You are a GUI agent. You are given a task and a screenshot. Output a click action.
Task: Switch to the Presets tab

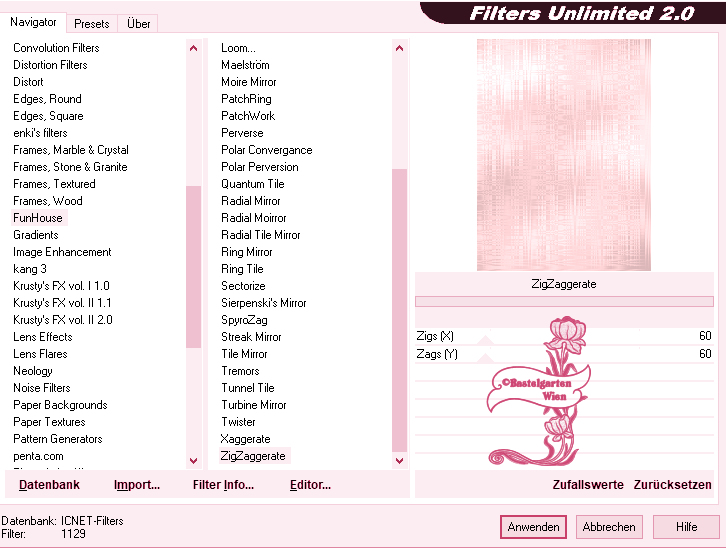coord(92,24)
